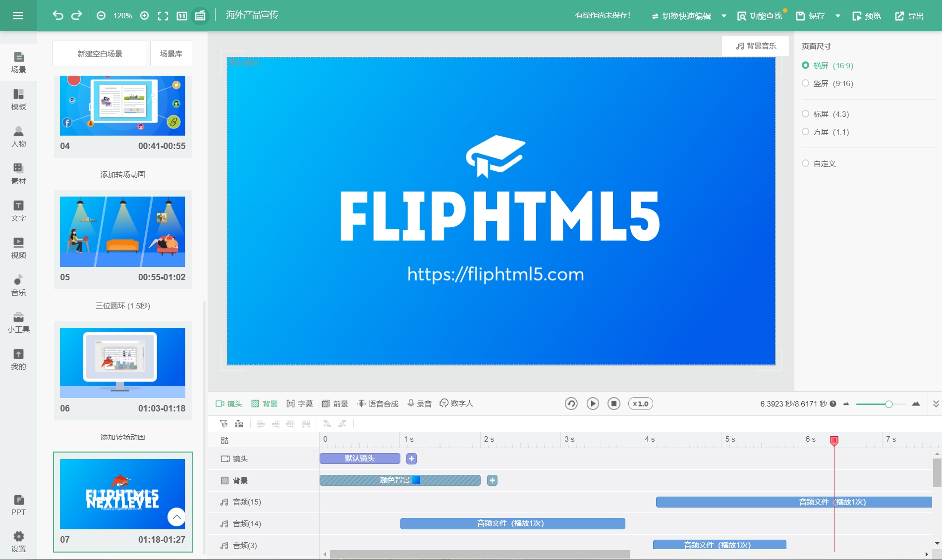942x560 pixels.
Task: Zoom out the canvas view
Action: (101, 16)
